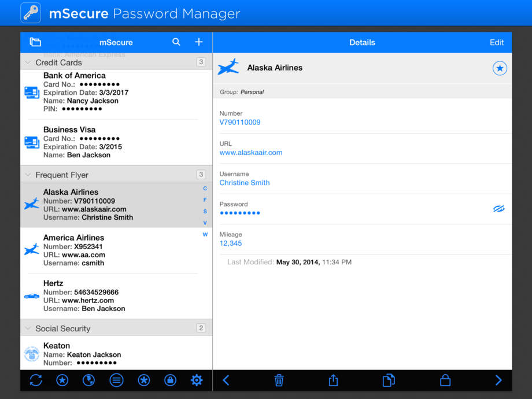Open the folder groups icon
Screen dimensions: 532x399
tap(35, 42)
